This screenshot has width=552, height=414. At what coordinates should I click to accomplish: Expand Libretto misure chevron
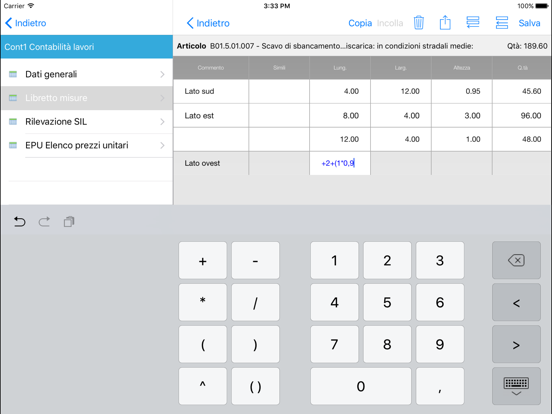[x=162, y=98]
